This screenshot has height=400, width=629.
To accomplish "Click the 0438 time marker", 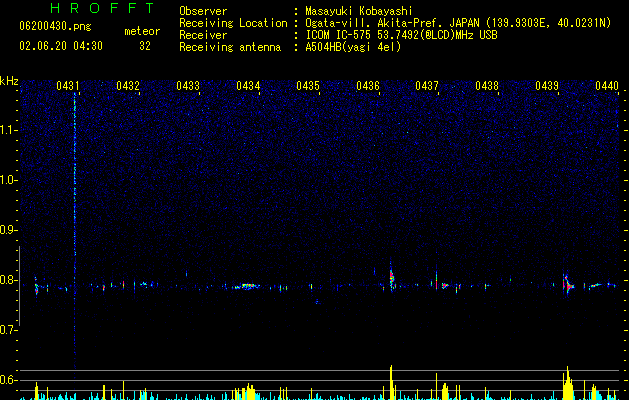I will 487,86.
